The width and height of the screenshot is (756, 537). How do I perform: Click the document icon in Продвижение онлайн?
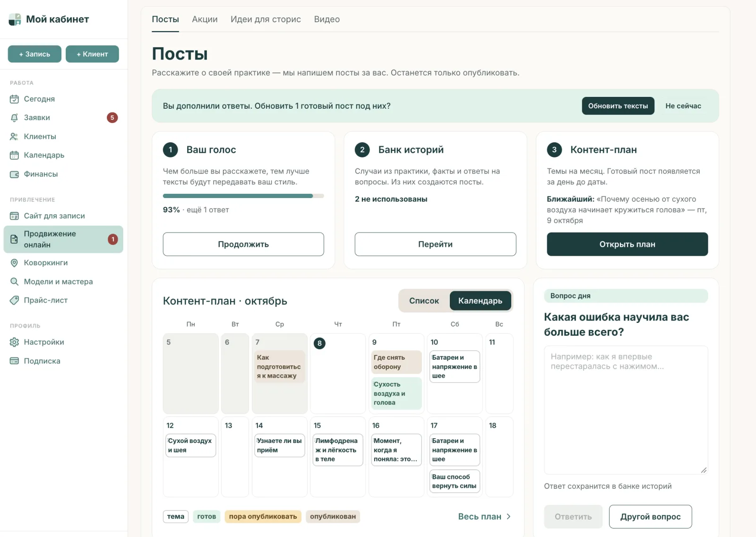coord(14,239)
